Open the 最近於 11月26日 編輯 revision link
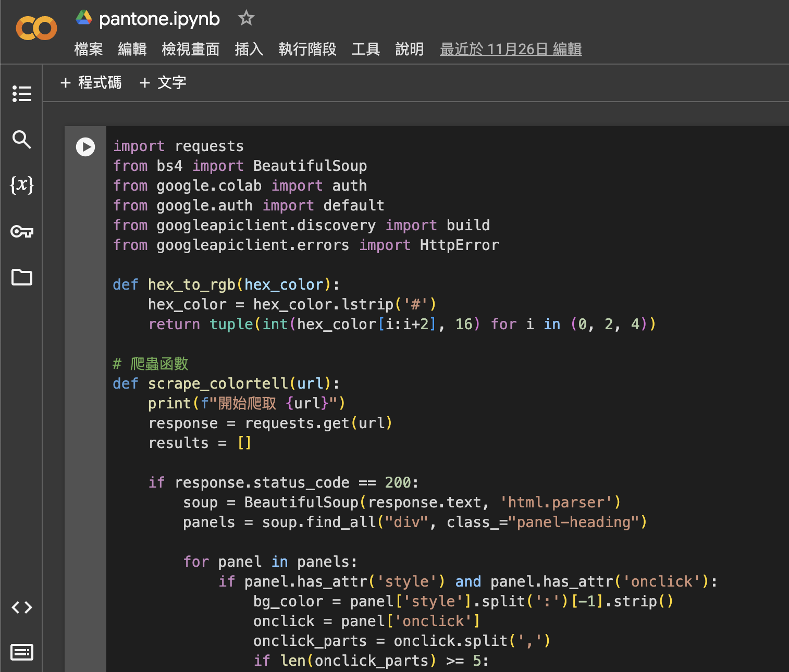 point(511,49)
